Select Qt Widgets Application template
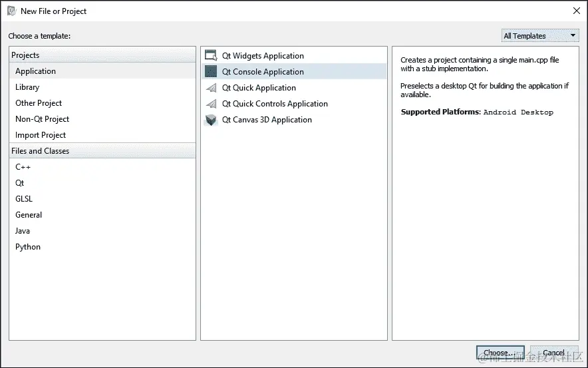Image resolution: width=588 pixels, height=368 pixels. (294, 55)
